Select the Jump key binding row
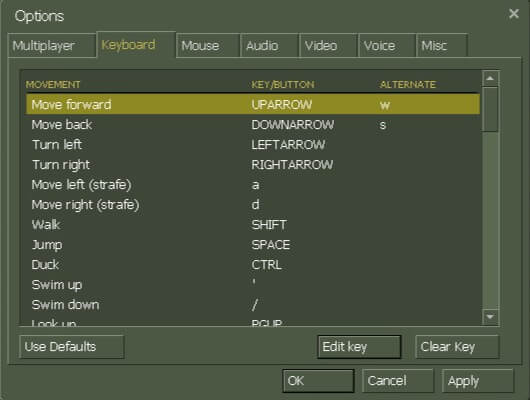This screenshot has width=530, height=400. [253, 245]
